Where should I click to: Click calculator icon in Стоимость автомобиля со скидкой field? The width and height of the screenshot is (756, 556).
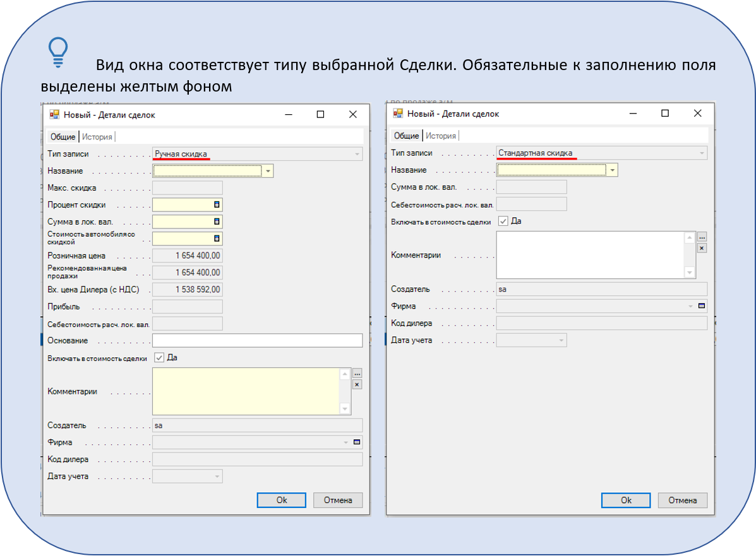pyautogui.click(x=217, y=239)
